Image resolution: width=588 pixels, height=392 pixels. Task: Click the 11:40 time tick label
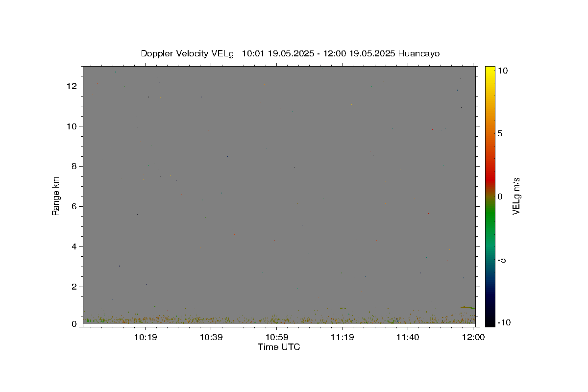pyautogui.click(x=408, y=337)
